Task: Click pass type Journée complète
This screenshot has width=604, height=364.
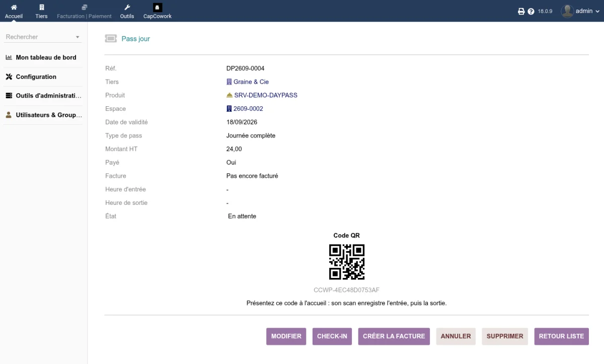Action: [x=251, y=135]
